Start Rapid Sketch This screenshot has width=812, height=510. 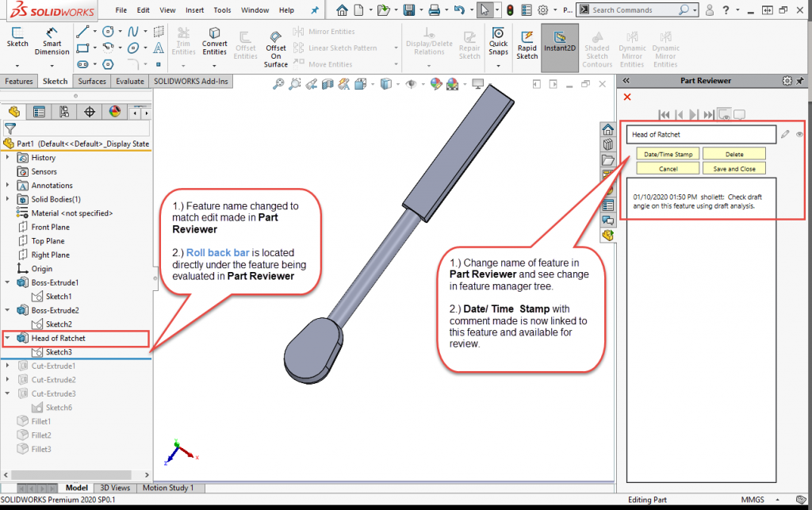(x=527, y=44)
